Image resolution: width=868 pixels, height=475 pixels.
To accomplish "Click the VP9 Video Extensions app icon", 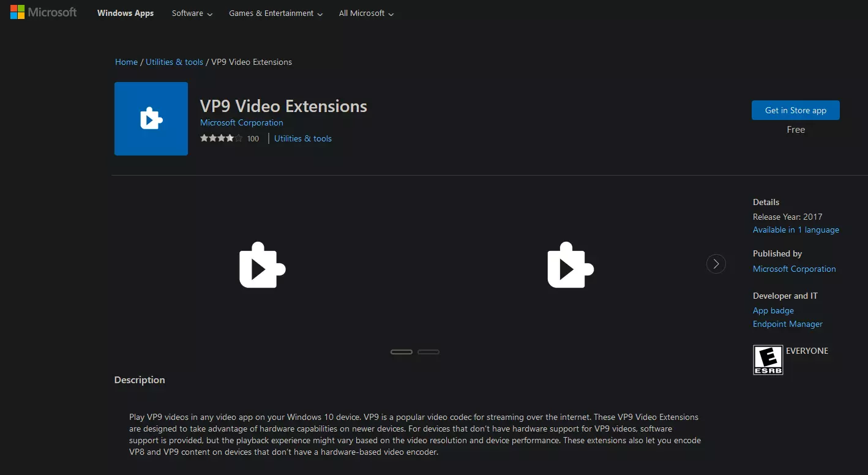I will pyautogui.click(x=151, y=119).
